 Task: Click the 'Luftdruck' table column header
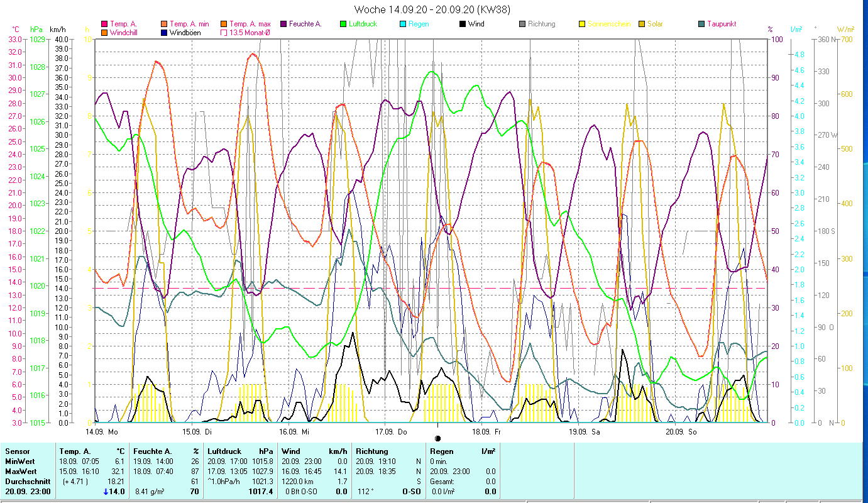pyautogui.click(x=225, y=451)
